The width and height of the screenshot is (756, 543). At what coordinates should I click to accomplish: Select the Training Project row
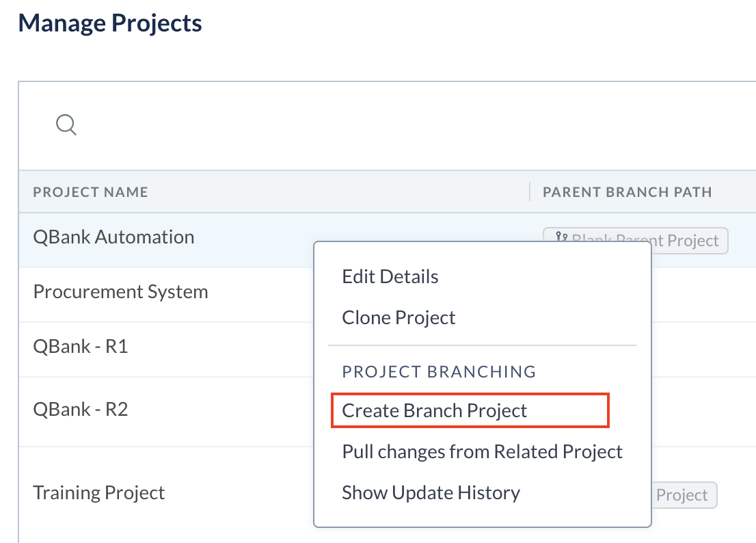click(98, 492)
